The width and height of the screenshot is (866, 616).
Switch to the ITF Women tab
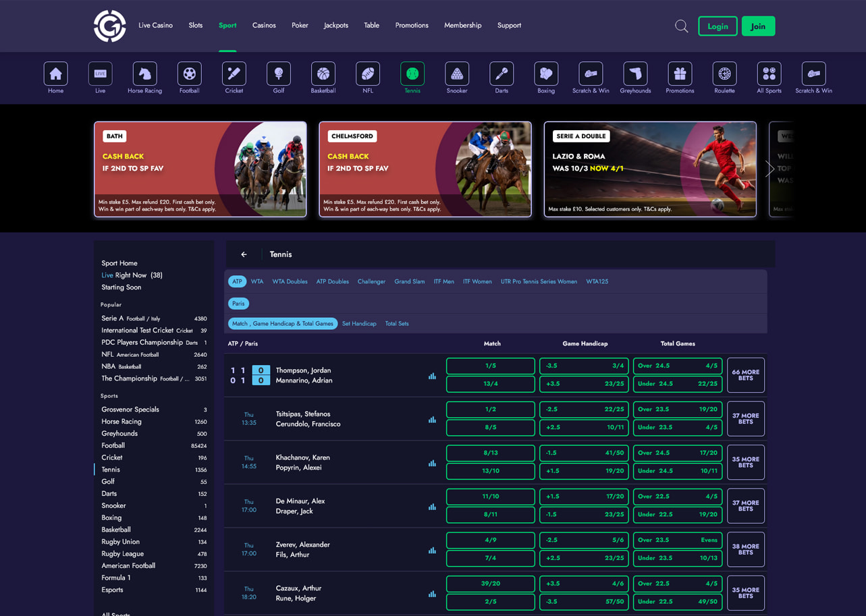click(x=477, y=281)
